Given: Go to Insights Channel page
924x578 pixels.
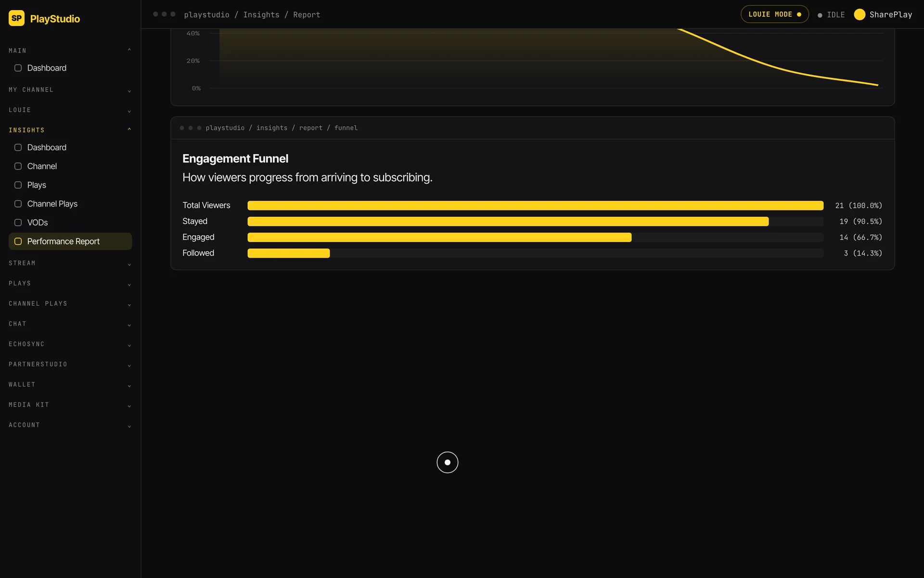Looking at the screenshot, I should [x=70, y=166].
